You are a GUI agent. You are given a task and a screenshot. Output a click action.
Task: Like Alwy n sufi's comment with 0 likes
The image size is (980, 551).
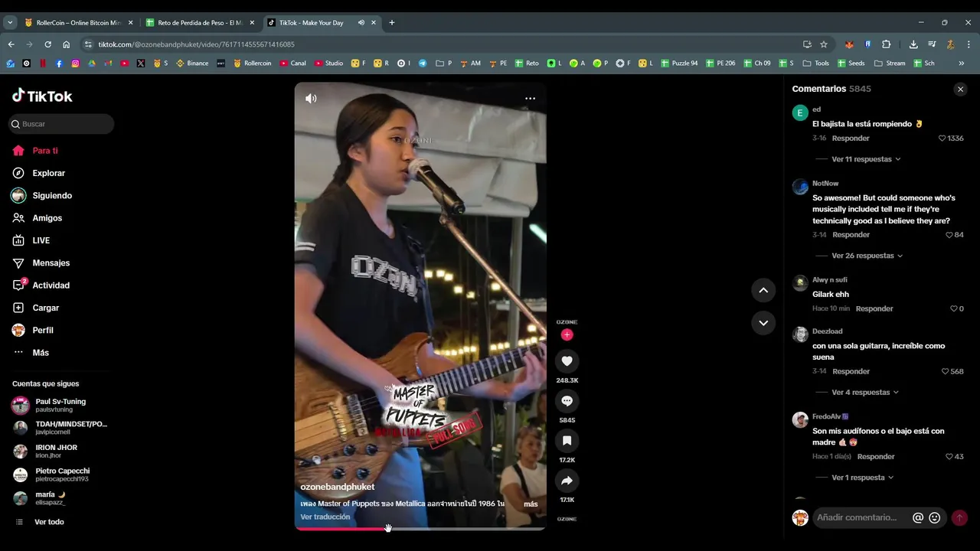point(954,308)
